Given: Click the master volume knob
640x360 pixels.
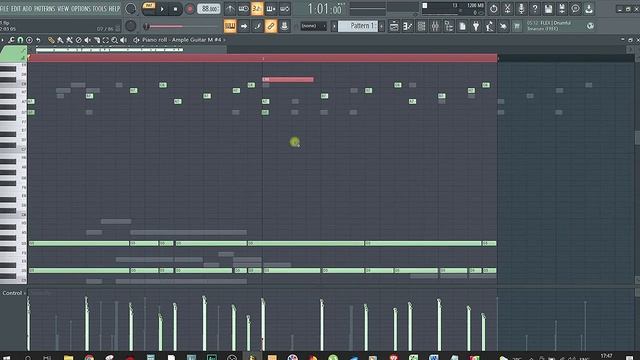Looking at the screenshot, I should [131, 9].
